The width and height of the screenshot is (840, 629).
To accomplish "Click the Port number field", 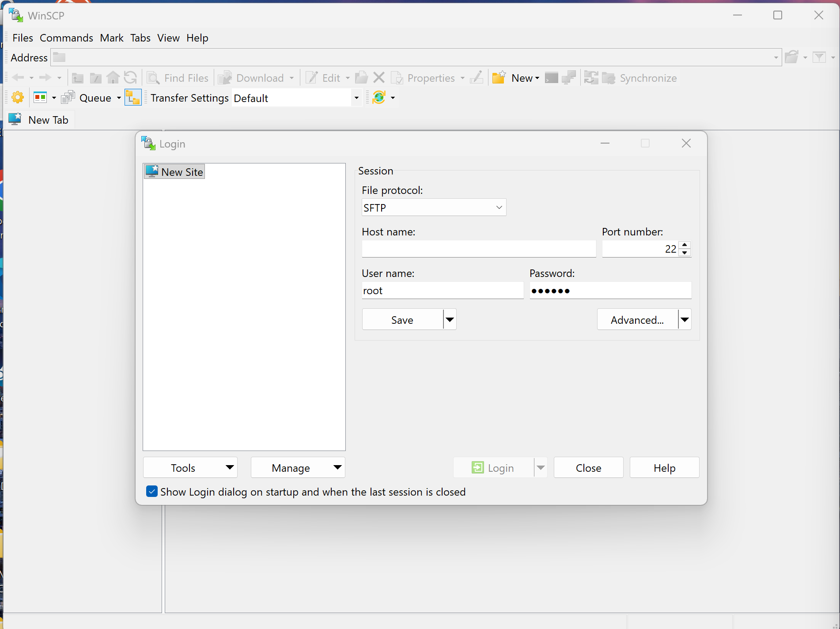I will [640, 249].
